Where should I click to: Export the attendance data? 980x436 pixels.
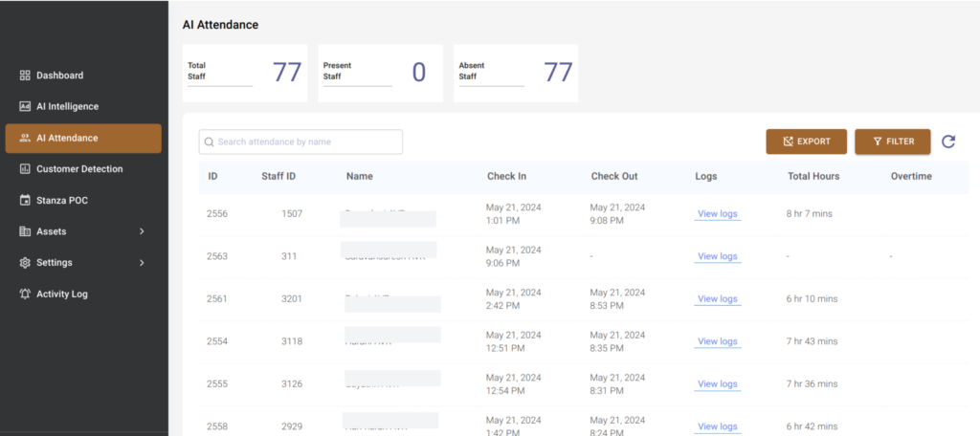806,142
